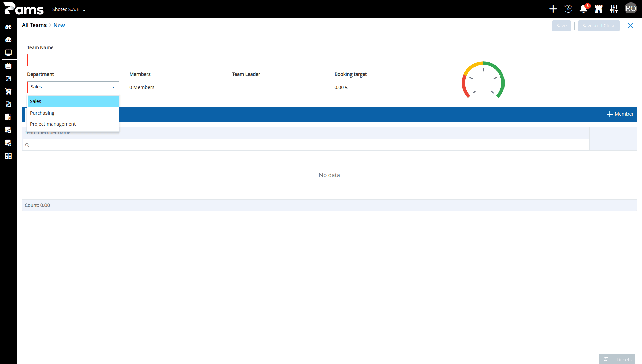Click the castle rook icon in top bar
642x364 pixels.
click(599, 9)
